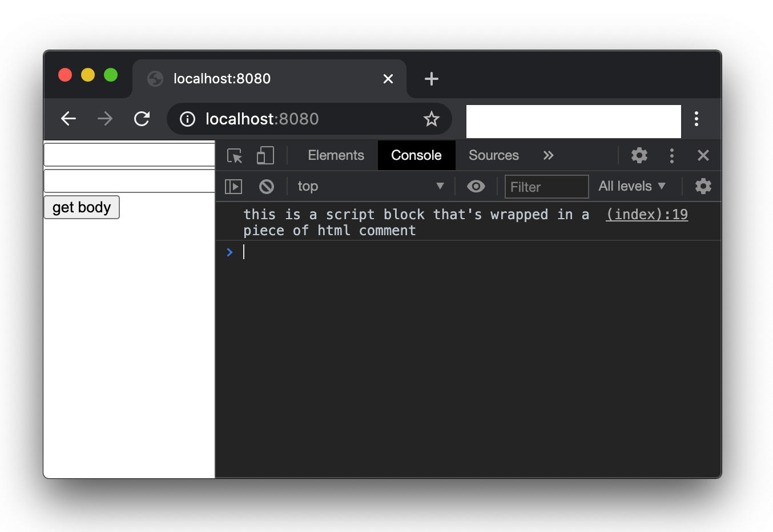The image size is (773, 532).
Task: Reload the localhost page
Action: (142, 119)
